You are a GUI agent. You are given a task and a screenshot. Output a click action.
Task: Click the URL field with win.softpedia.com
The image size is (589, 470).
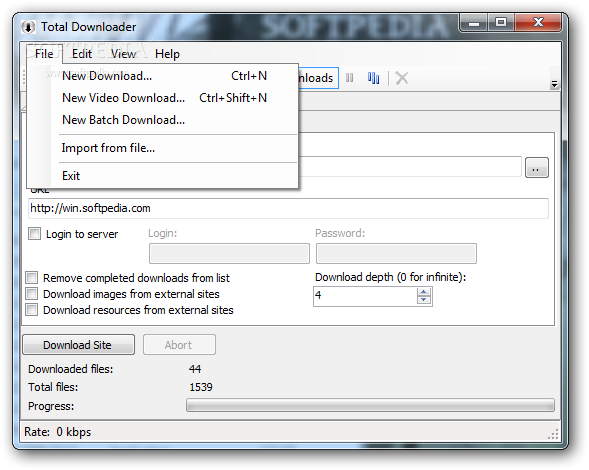click(x=288, y=208)
